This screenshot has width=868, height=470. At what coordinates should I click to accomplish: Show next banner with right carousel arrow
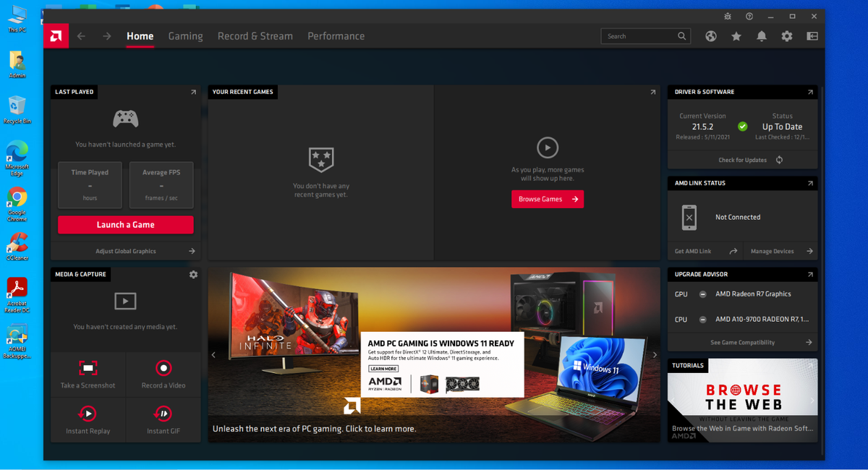[x=655, y=355]
